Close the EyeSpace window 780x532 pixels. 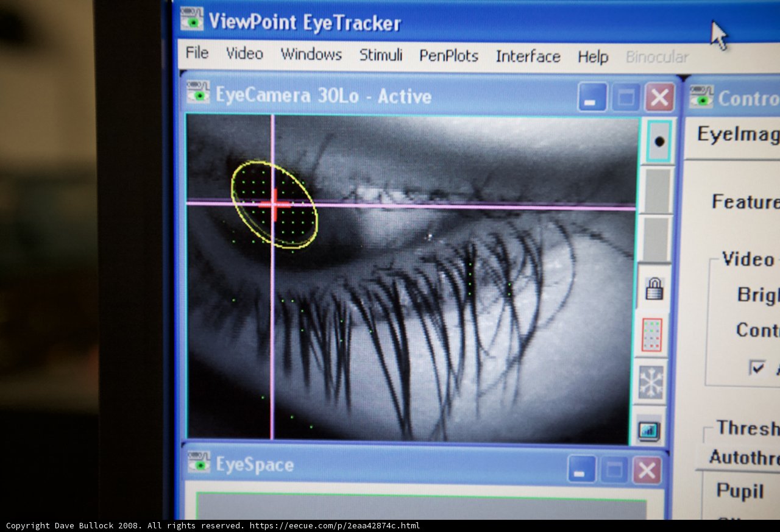tap(647, 470)
